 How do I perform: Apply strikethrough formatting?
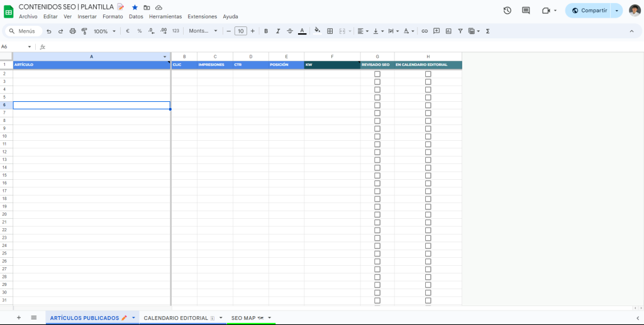click(290, 31)
